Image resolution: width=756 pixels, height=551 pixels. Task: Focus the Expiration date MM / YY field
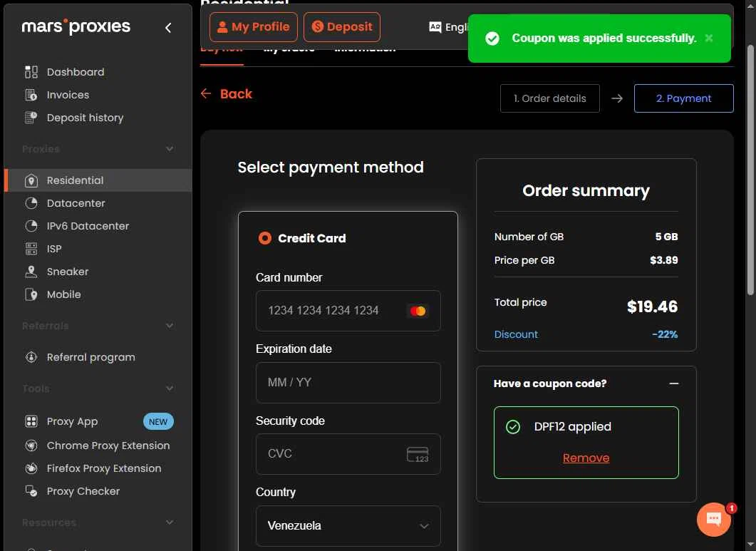coord(348,383)
